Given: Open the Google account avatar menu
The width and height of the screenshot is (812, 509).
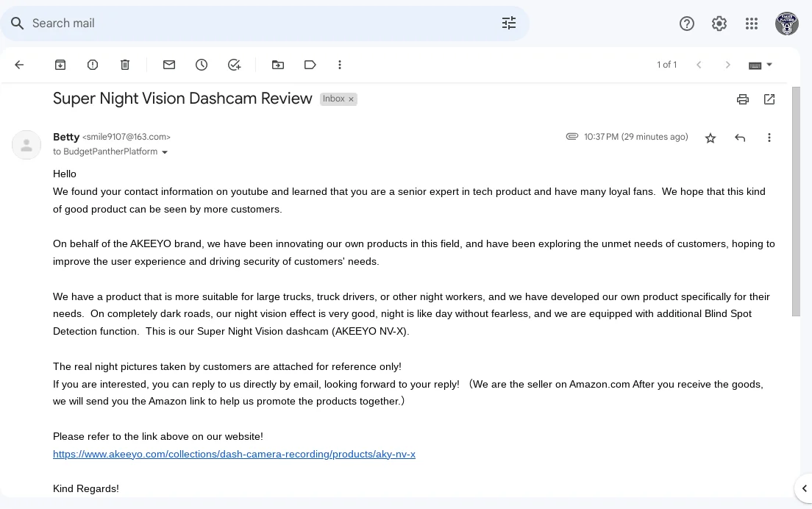Looking at the screenshot, I should click(x=787, y=24).
